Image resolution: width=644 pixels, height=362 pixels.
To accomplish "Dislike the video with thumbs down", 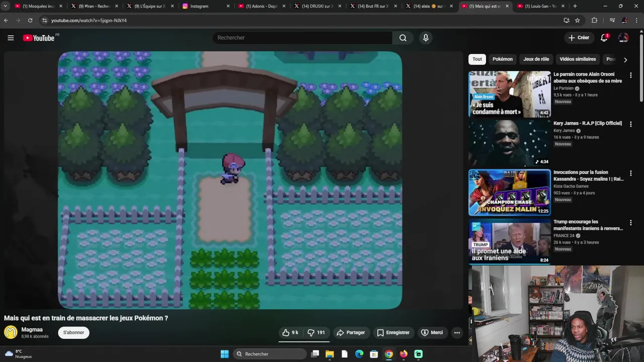I will tap(316, 332).
